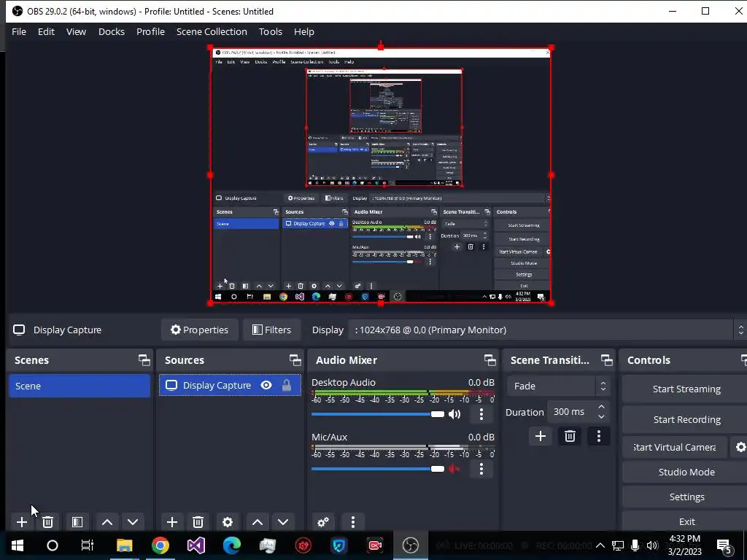The height and width of the screenshot is (560, 747).
Task: Open notification center in taskbar
Action: click(x=724, y=545)
